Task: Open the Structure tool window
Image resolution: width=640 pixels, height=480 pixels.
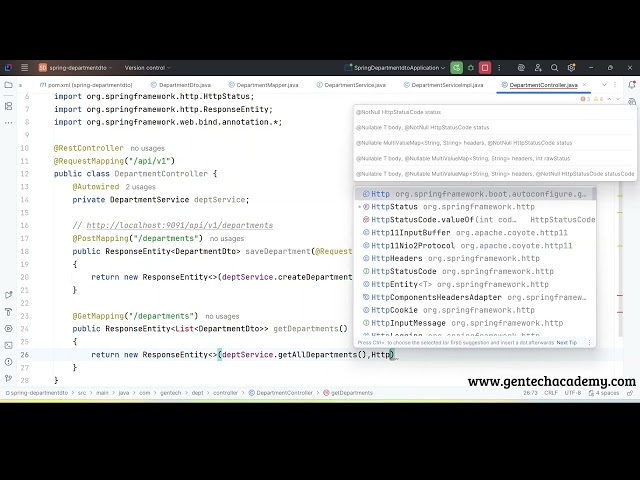Action: click(x=8, y=106)
